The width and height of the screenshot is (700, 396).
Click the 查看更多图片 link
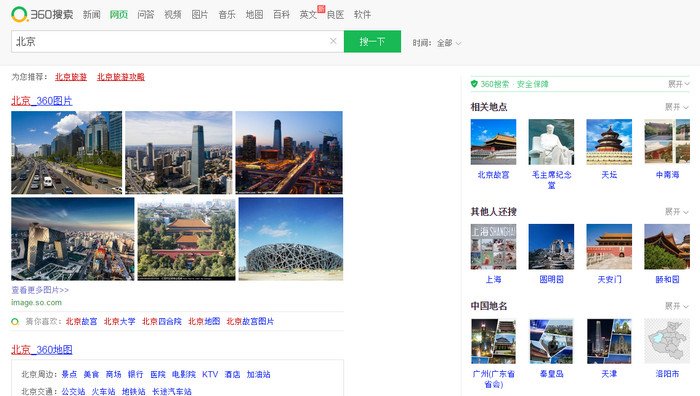pyautogui.click(x=40, y=290)
